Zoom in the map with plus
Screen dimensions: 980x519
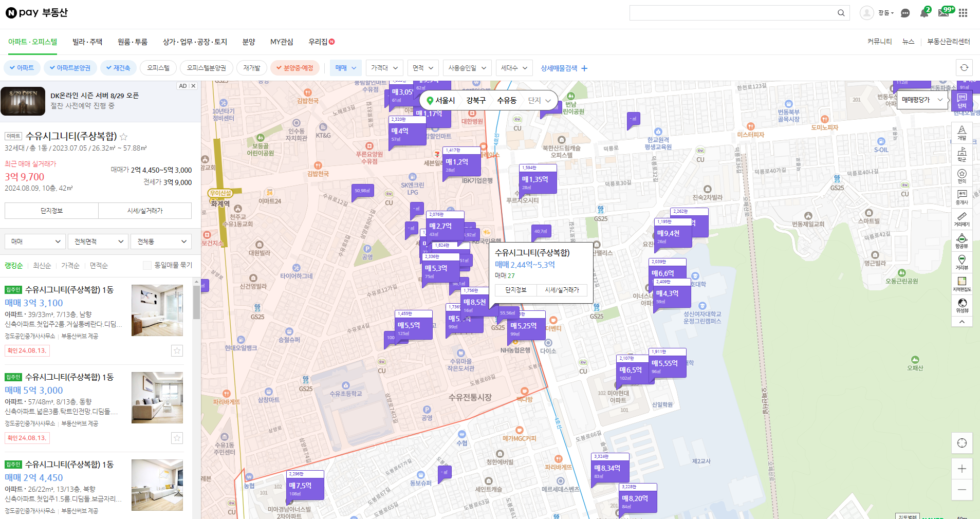point(962,469)
